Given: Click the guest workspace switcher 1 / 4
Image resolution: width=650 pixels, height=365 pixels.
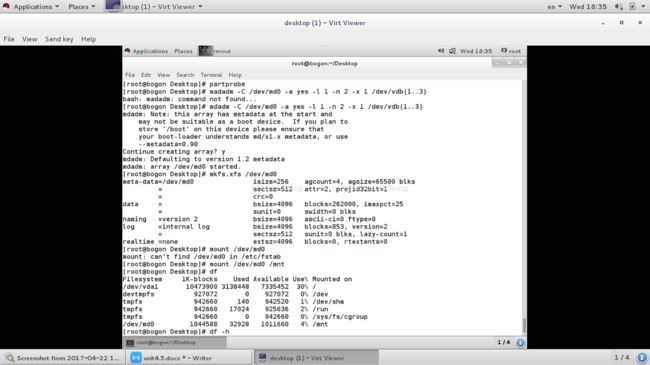Looking at the screenshot, I should pyautogui.click(x=504, y=342).
